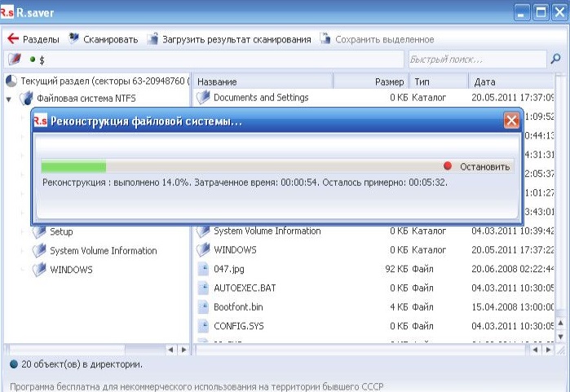Click the file list scroll-down arrow
This screenshot has height=392, width=570.
pos(560,337)
